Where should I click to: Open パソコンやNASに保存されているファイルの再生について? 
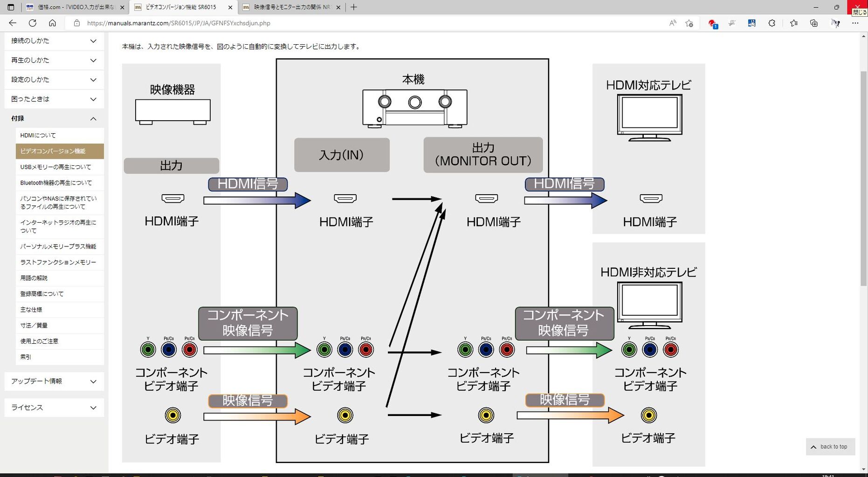tap(60, 203)
